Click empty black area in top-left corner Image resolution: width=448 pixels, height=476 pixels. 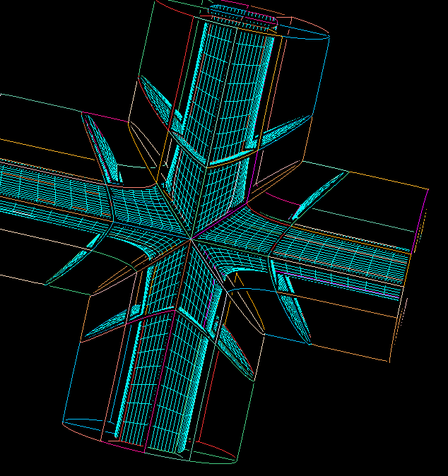click(x=42, y=35)
